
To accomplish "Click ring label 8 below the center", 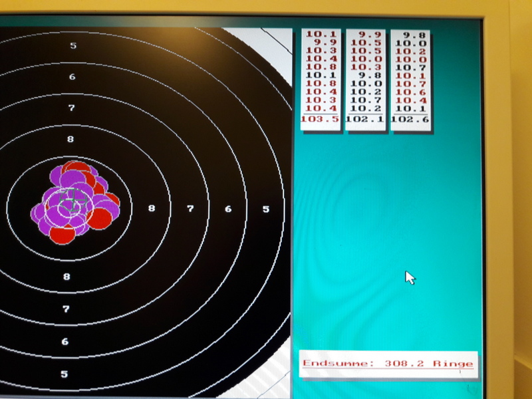I will coord(66,277).
